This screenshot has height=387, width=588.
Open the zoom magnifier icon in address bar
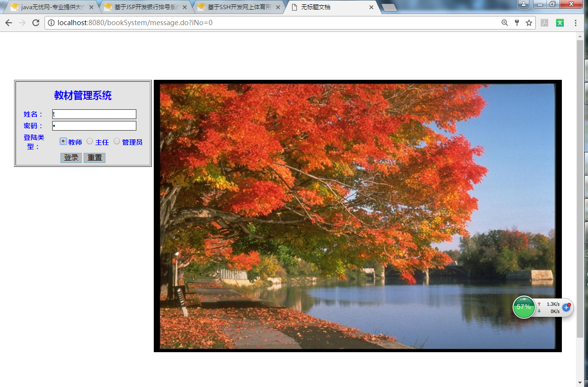coord(505,23)
